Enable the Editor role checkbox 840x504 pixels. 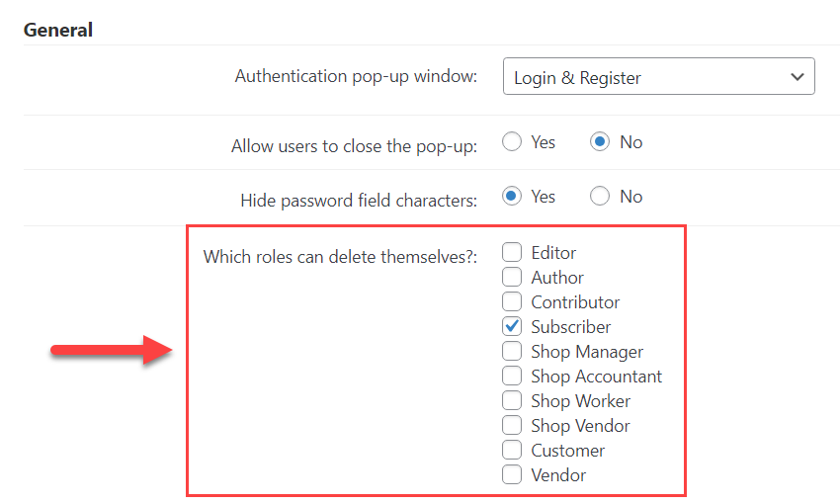(x=512, y=252)
